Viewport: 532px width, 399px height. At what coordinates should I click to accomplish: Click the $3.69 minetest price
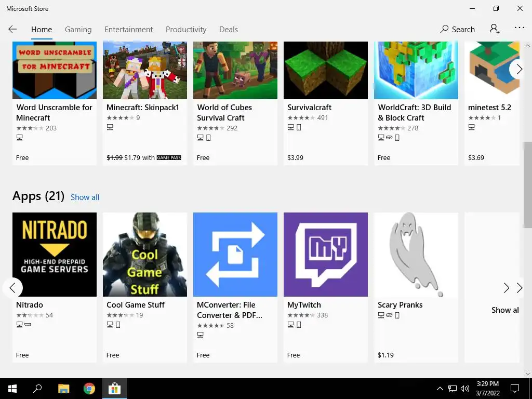point(476,158)
